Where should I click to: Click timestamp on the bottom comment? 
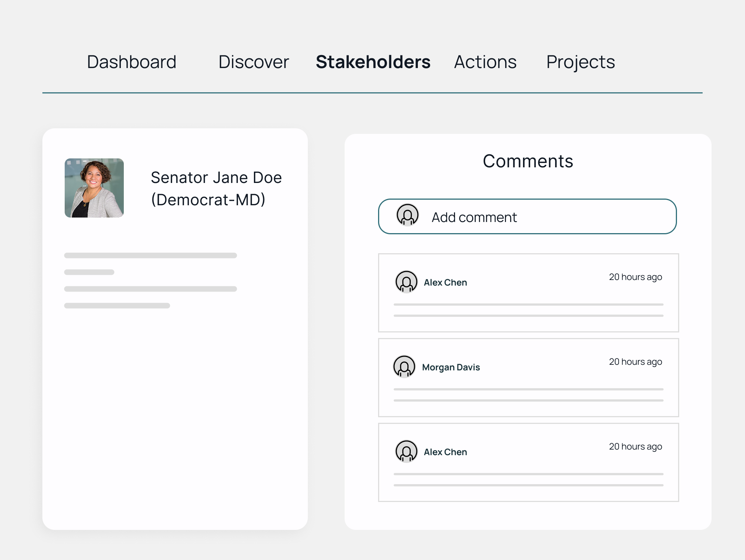point(635,447)
